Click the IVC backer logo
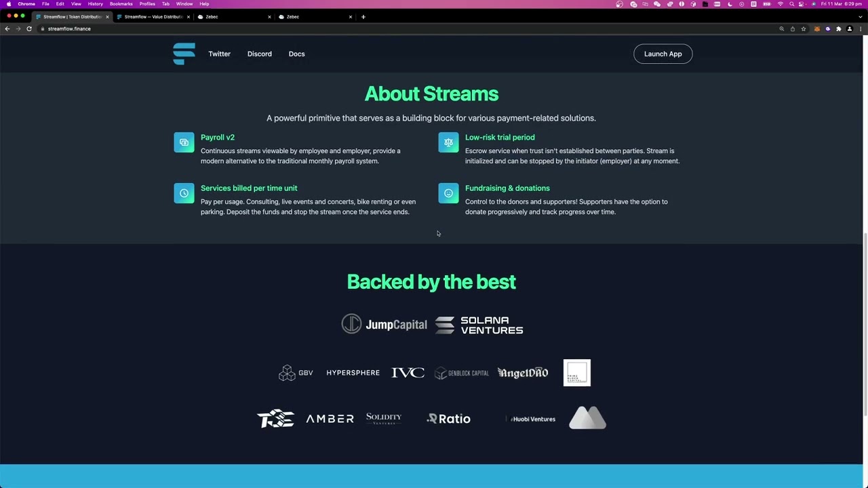868x488 pixels. click(x=408, y=373)
